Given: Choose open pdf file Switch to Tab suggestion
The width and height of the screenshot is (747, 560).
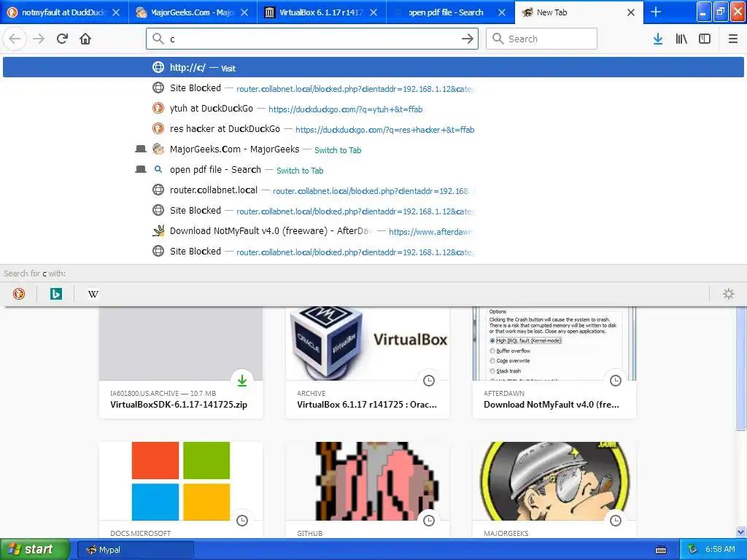Looking at the screenshot, I should pos(373,170).
